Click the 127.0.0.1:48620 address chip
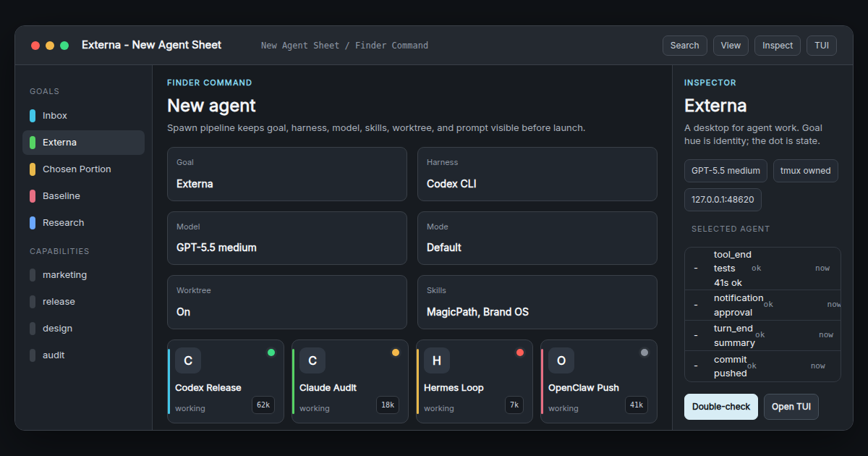The height and width of the screenshot is (456, 868). click(723, 200)
